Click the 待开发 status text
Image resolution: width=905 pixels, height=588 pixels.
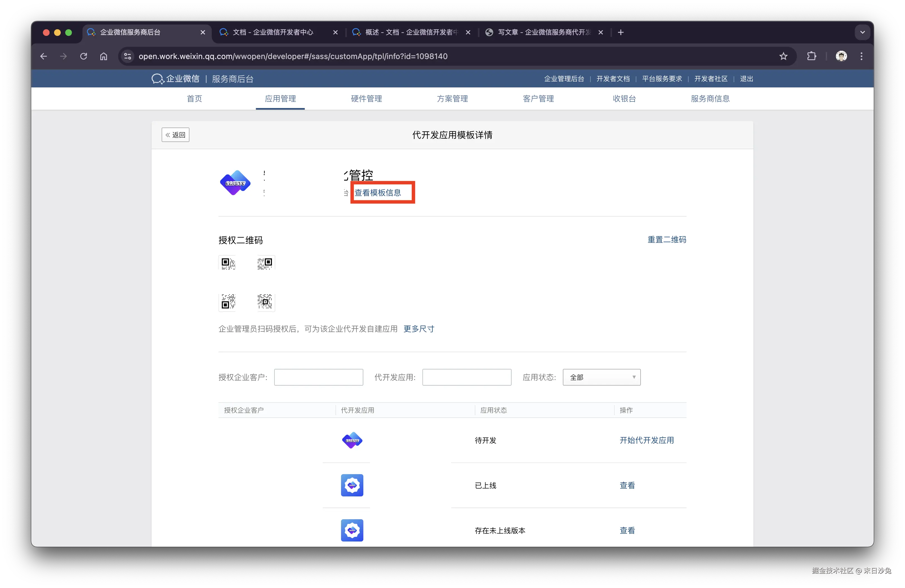485,440
